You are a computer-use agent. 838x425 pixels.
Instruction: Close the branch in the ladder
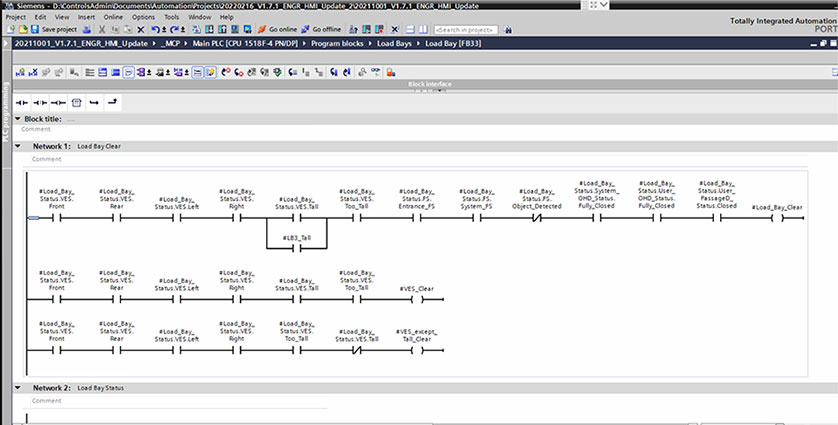click(x=112, y=102)
